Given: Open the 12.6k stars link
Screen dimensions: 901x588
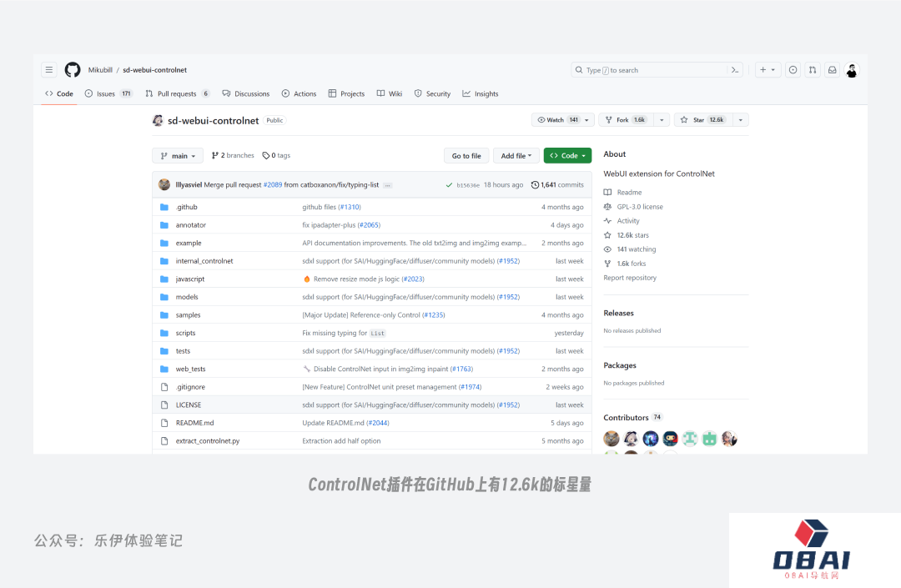Looking at the screenshot, I should click(627, 235).
